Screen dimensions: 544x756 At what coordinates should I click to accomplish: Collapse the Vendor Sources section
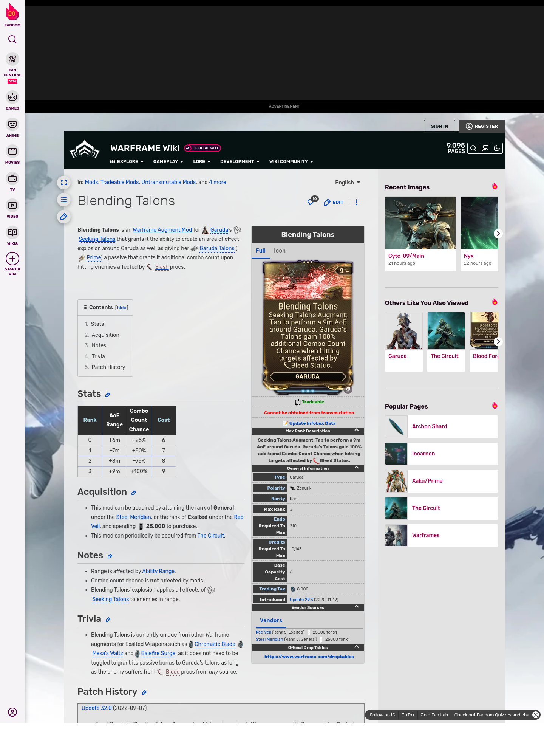click(356, 607)
